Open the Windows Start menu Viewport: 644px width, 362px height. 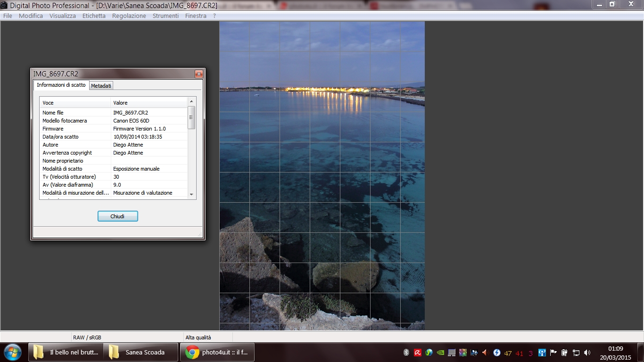(13, 352)
